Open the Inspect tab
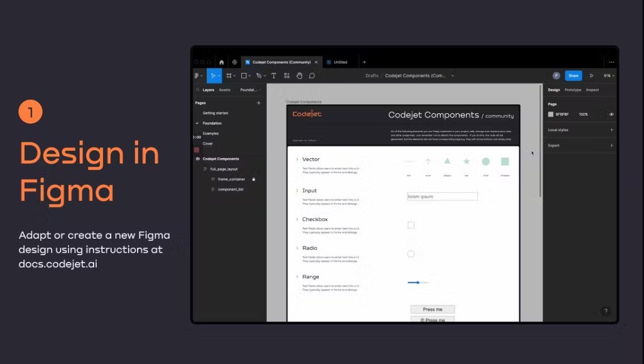Viewport: 644px width, 364px height. 592,90
